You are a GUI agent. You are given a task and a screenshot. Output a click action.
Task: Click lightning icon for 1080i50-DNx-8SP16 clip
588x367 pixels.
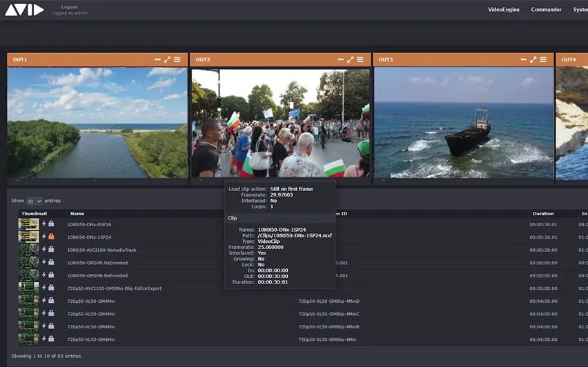tap(44, 224)
